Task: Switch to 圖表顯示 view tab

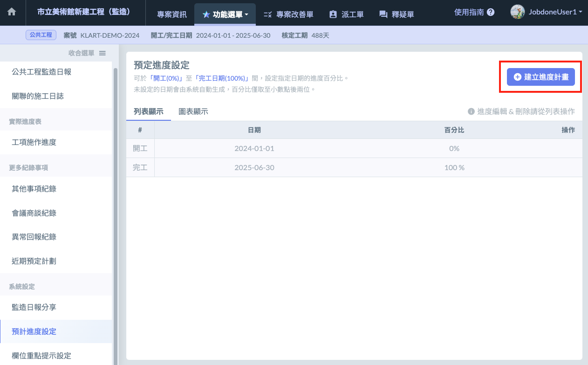Action: tap(193, 111)
